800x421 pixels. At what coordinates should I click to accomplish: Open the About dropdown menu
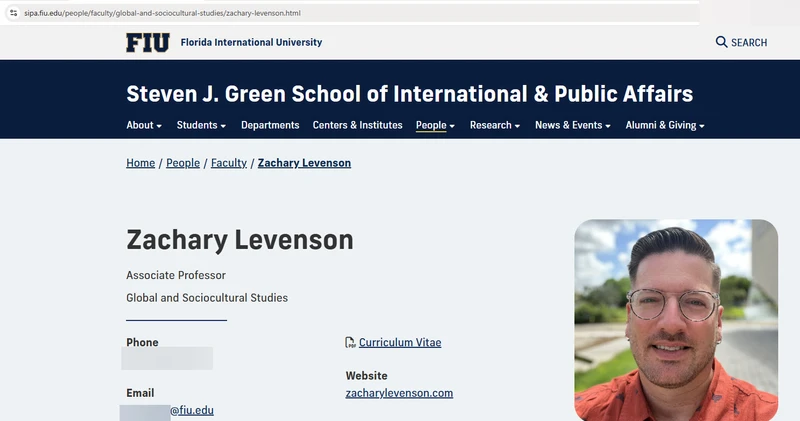[144, 125]
